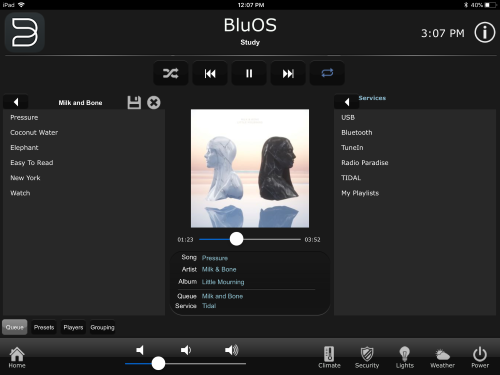
Task: Open My Playlists
Action: [x=415, y=193]
